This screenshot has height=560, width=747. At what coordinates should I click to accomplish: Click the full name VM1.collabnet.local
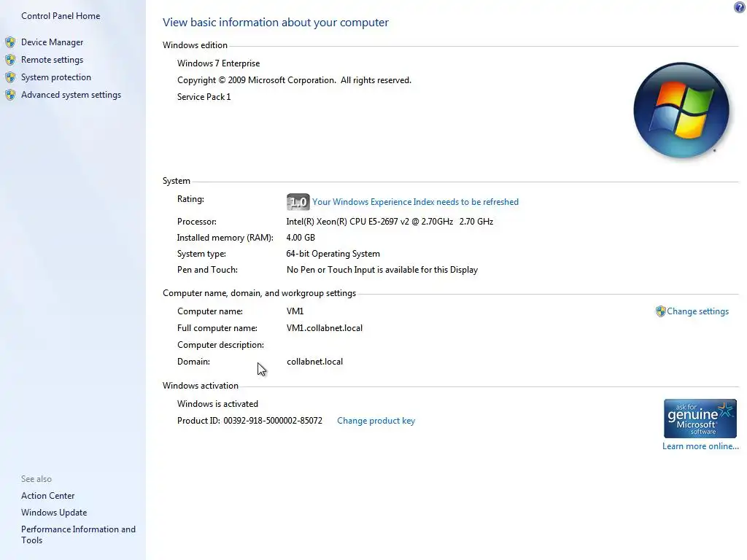pos(325,328)
